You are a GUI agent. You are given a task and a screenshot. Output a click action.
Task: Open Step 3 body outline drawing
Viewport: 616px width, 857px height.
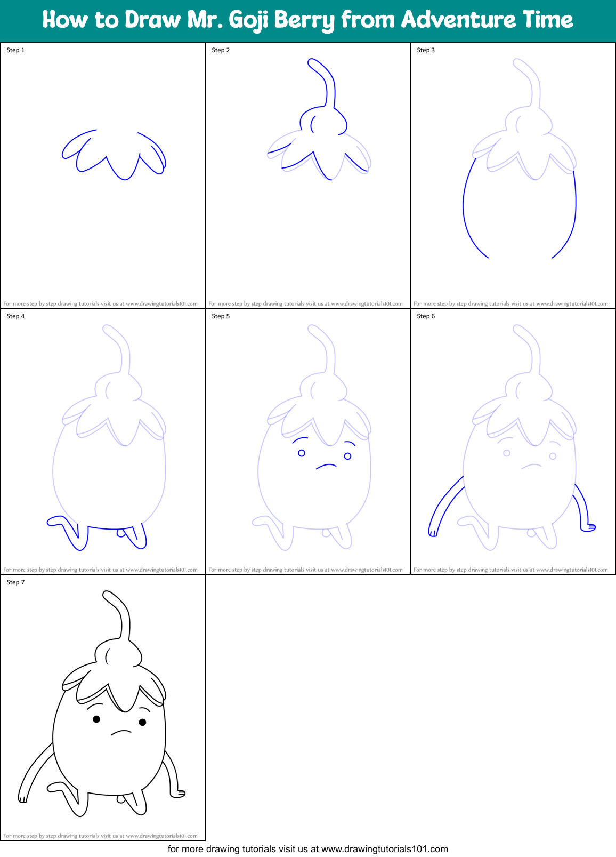tap(520, 158)
